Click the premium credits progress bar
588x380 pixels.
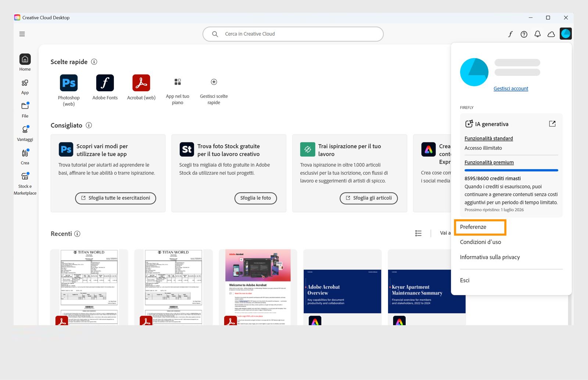tap(511, 170)
